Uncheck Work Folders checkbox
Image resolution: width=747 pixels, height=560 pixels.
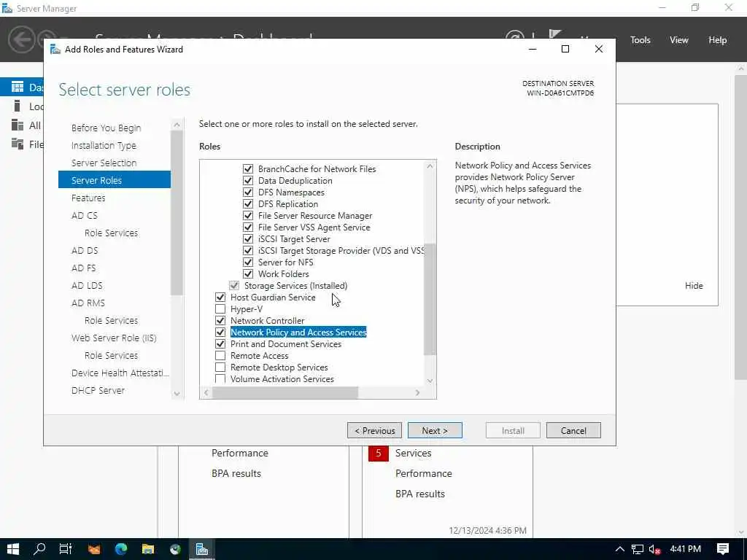[248, 274]
